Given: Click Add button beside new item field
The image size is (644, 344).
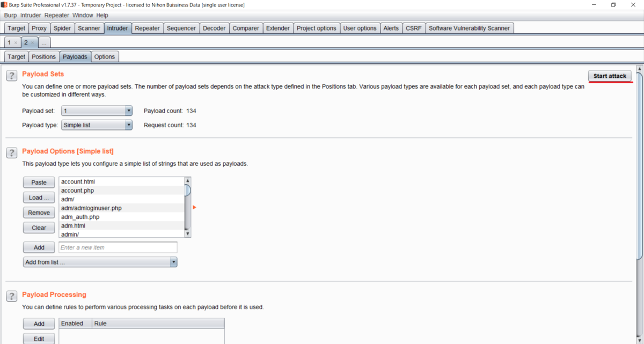Looking at the screenshot, I should point(39,247).
